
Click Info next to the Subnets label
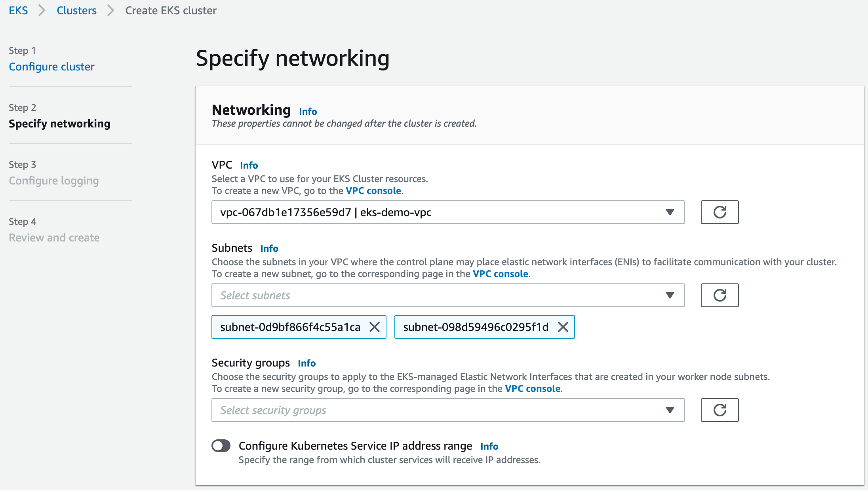click(x=269, y=248)
